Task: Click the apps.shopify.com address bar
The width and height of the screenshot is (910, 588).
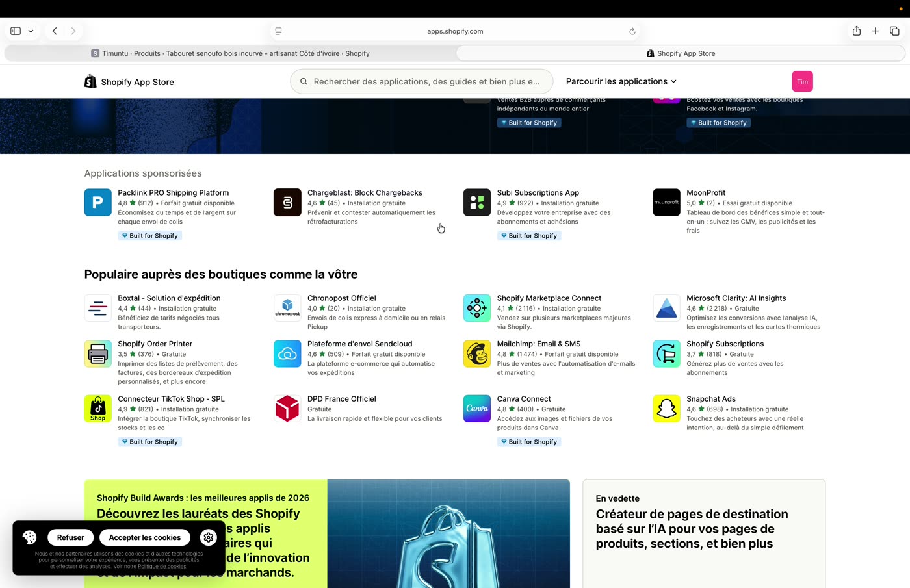Action: point(455,31)
